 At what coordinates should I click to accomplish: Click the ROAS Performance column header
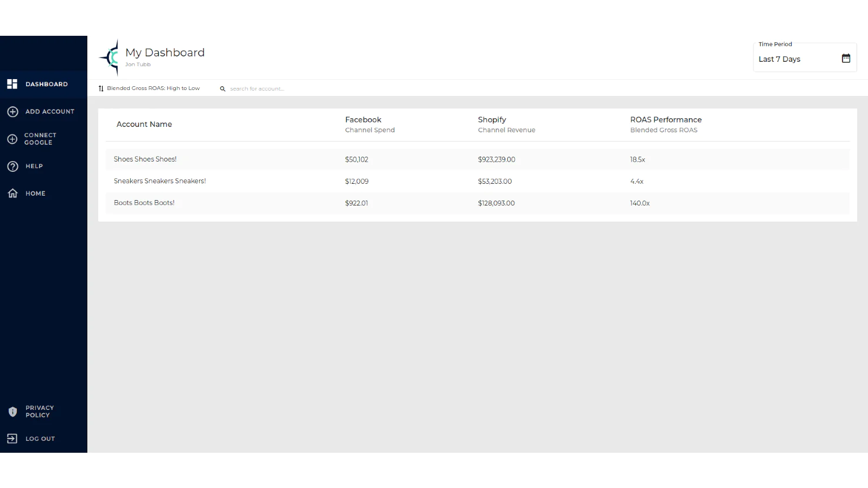[x=666, y=120]
